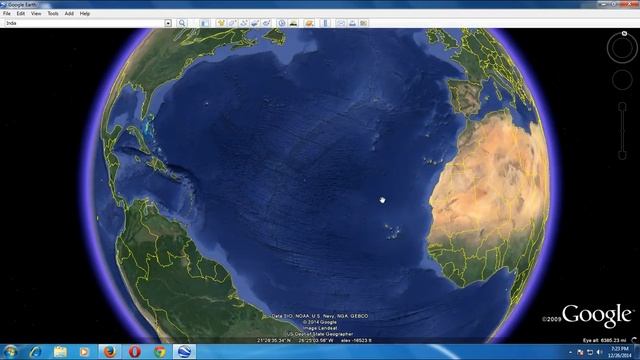This screenshot has width=640, height=360.
Task: Launch Internet Explorer from taskbar
Action: [x=35, y=351]
